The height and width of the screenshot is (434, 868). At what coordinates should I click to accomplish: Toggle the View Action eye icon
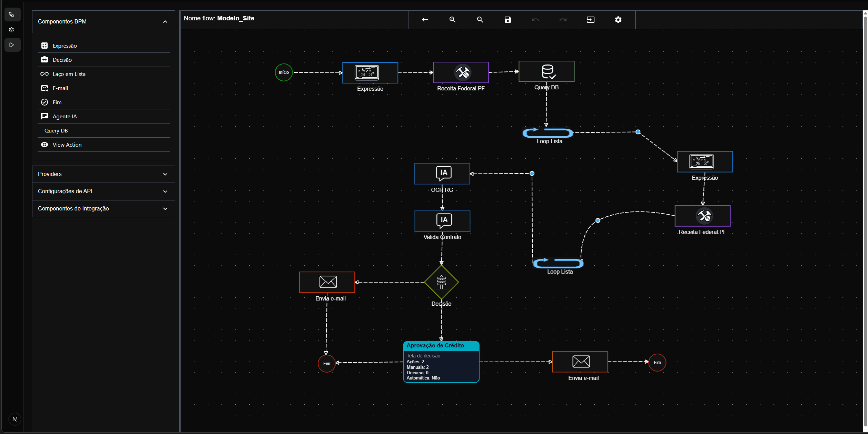[45, 145]
